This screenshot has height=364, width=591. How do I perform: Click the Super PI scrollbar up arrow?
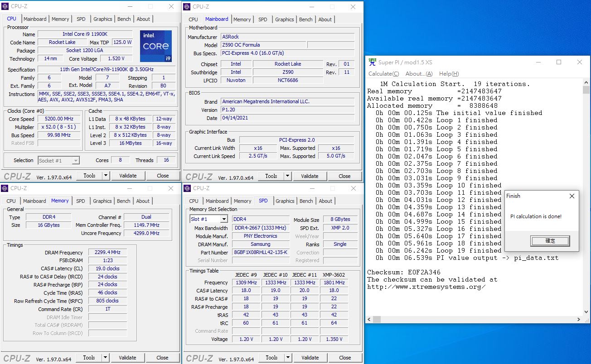pos(586,83)
